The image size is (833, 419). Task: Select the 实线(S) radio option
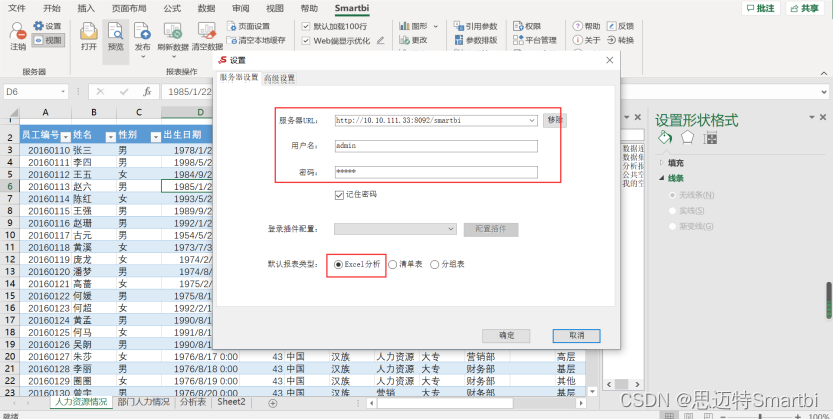[x=672, y=211]
